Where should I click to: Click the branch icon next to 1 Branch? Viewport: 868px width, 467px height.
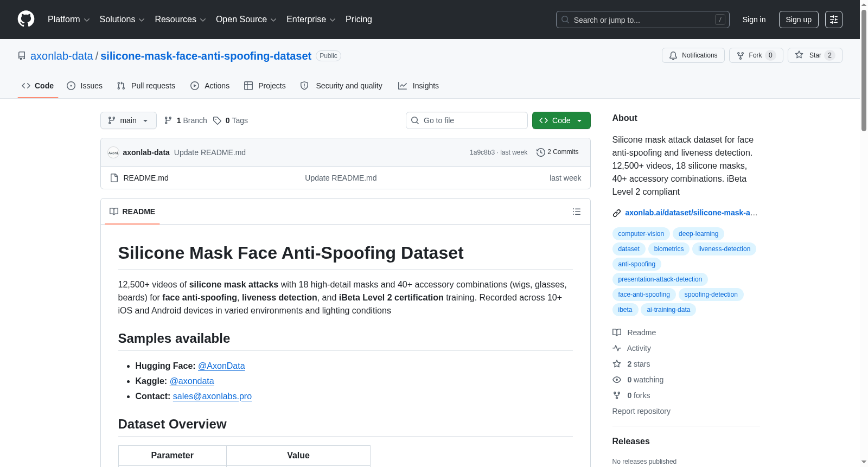[168, 120]
